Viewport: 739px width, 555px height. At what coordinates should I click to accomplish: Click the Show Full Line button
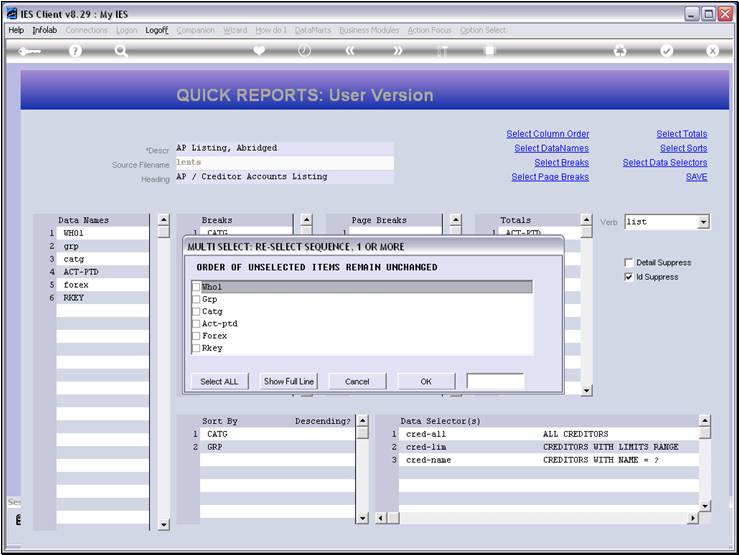288,381
